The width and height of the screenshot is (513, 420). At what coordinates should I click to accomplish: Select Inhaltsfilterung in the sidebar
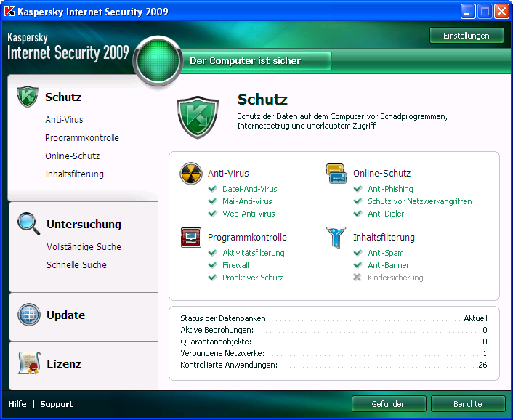pyautogui.click(x=74, y=174)
